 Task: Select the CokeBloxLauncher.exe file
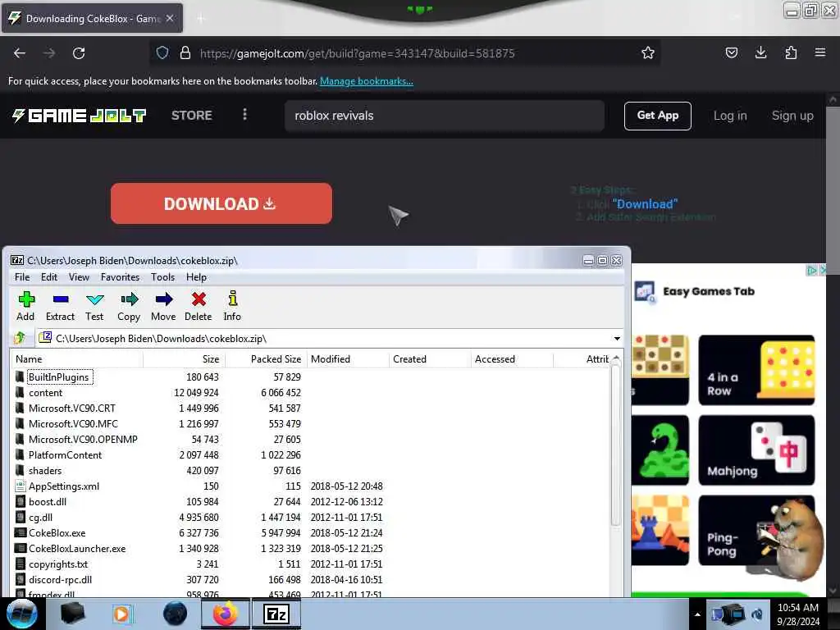77,549
